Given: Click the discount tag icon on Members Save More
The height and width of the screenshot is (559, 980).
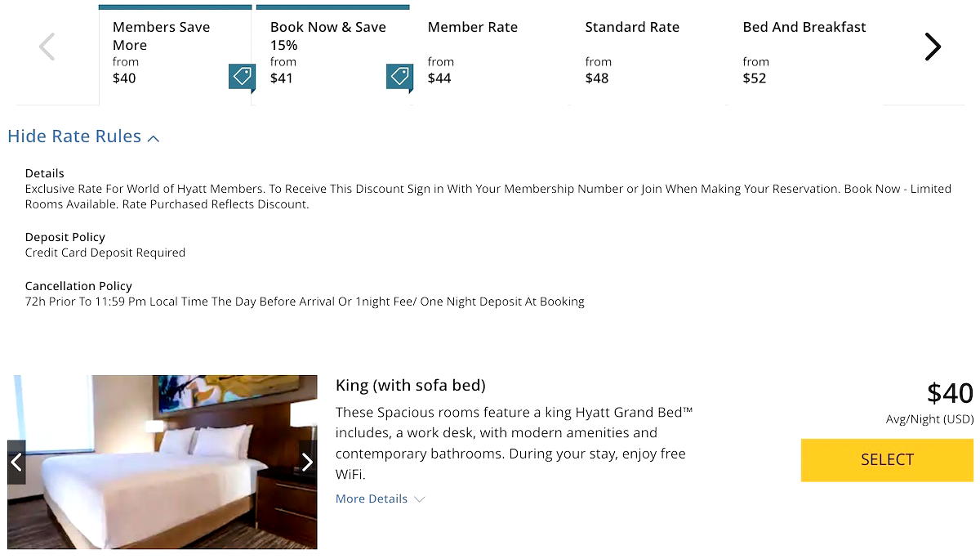Looking at the screenshot, I should (x=242, y=77).
